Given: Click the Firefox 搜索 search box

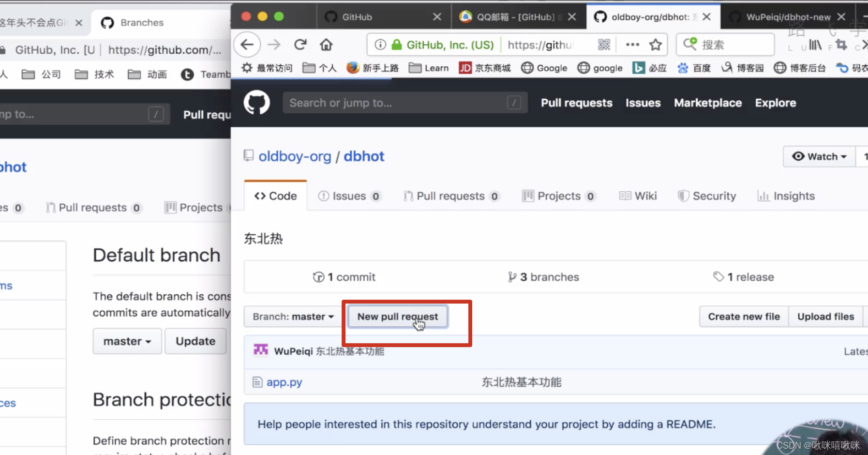Looking at the screenshot, I should (x=725, y=45).
